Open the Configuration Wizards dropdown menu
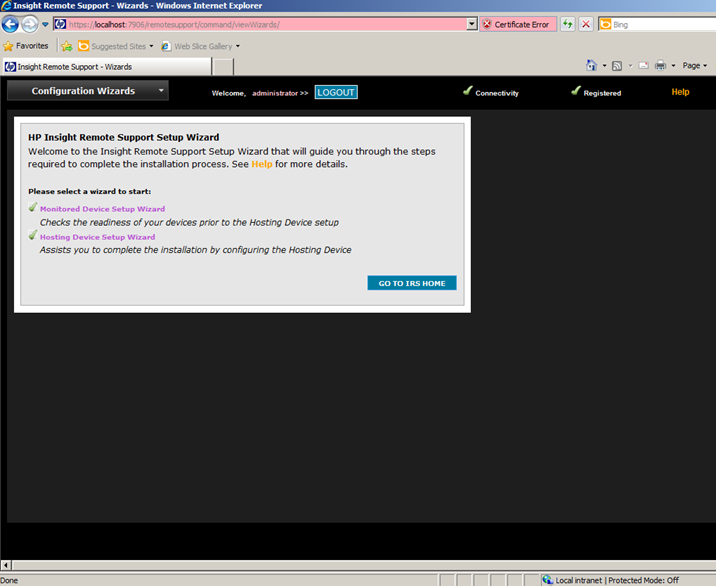716x586 pixels. point(88,90)
